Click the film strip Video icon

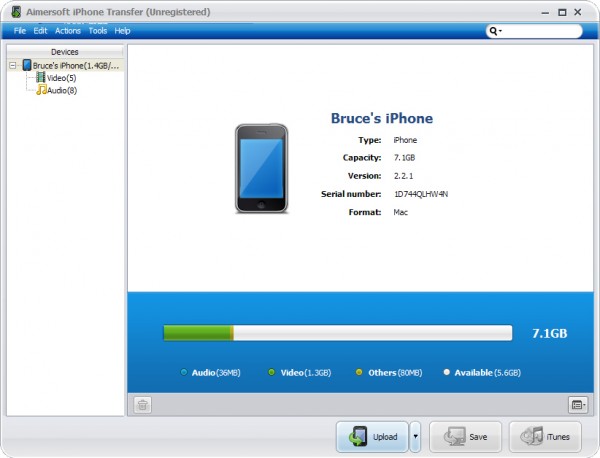41,77
